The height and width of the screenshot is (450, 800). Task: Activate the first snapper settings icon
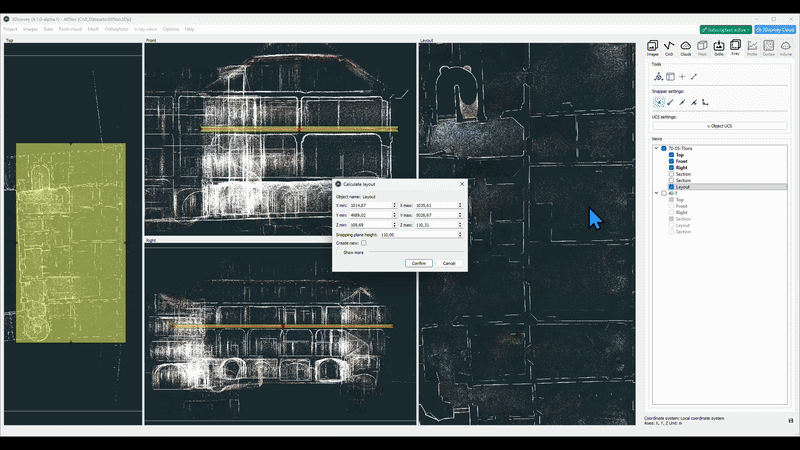coord(659,102)
